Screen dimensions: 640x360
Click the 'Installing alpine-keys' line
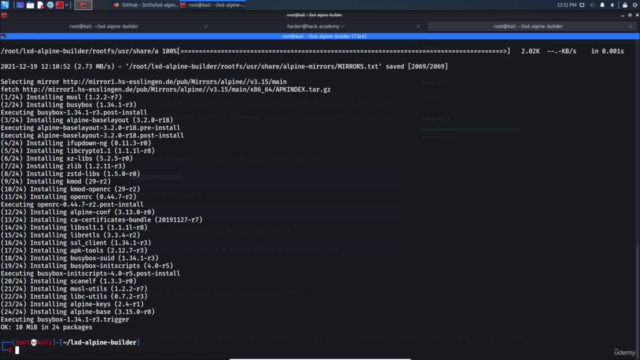click(72, 304)
